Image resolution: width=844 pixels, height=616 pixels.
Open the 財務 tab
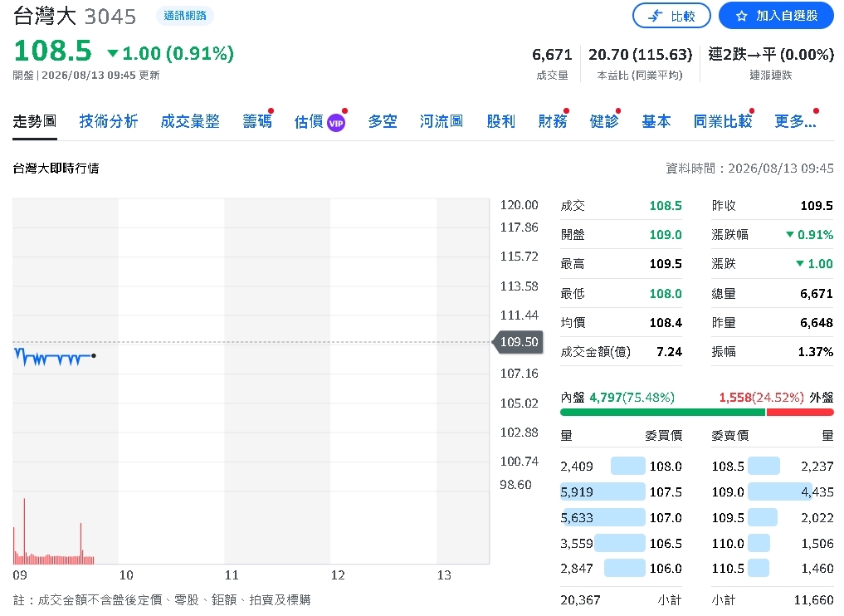(x=553, y=121)
